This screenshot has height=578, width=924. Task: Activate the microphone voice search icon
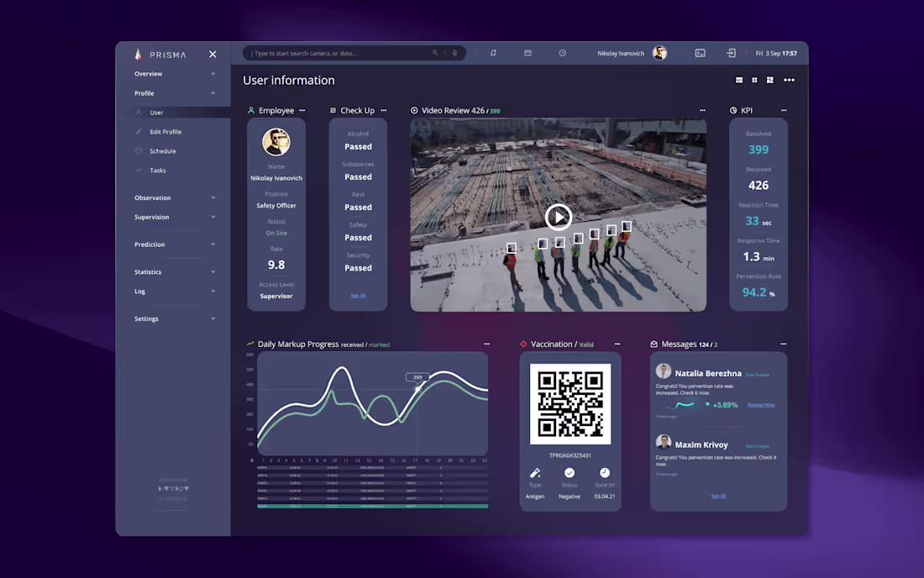click(454, 52)
